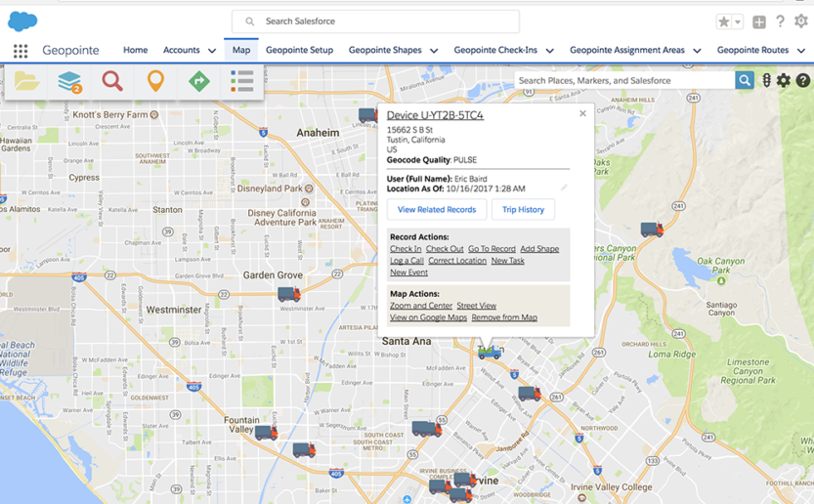
Task: Open the green routing directions icon
Action: (x=199, y=81)
